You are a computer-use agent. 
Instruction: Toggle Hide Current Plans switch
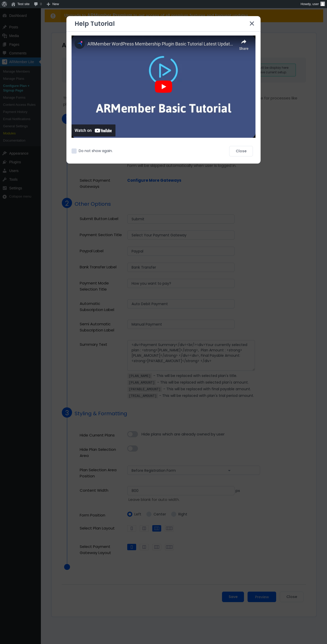pos(133,434)
